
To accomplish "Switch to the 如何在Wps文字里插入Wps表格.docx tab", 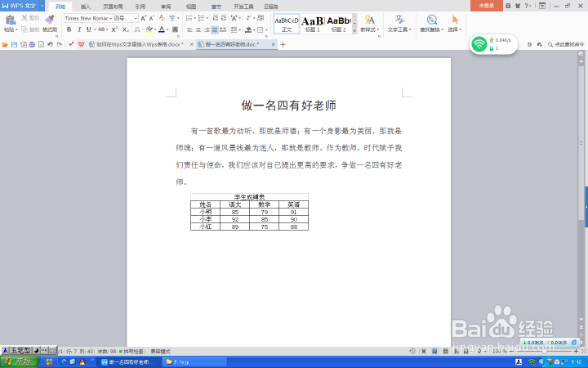I will 140,44.
